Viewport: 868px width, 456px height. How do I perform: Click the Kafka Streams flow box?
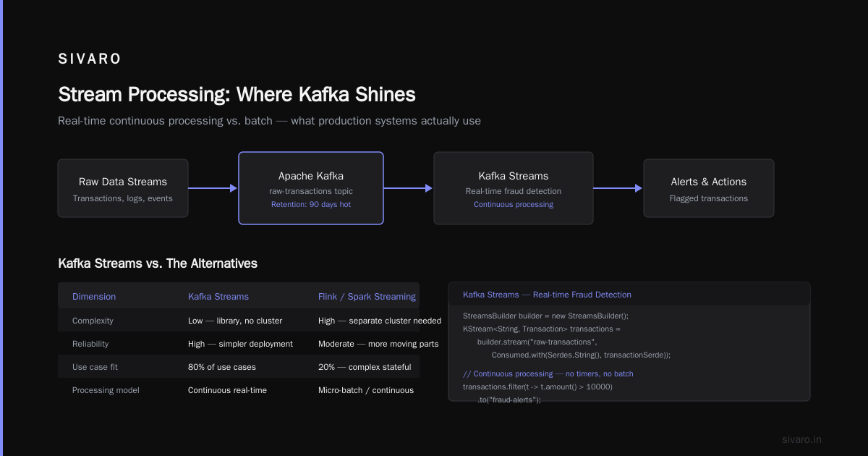514,188
